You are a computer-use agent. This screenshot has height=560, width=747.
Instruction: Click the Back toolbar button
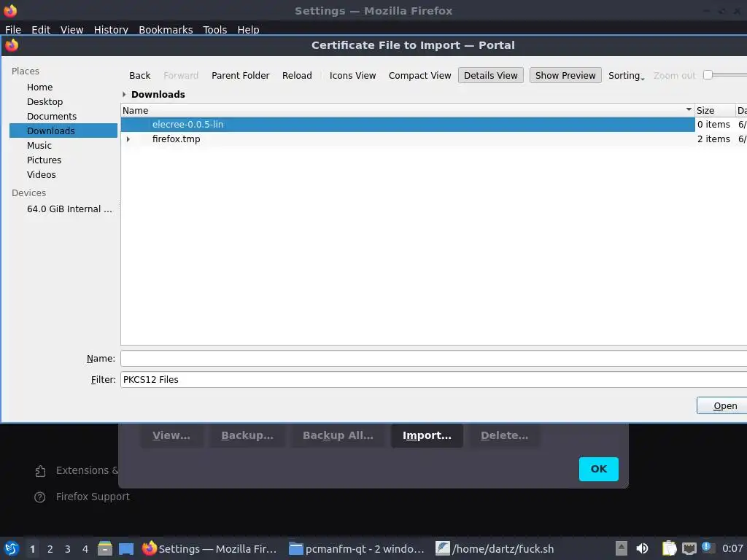click(139, 75)
